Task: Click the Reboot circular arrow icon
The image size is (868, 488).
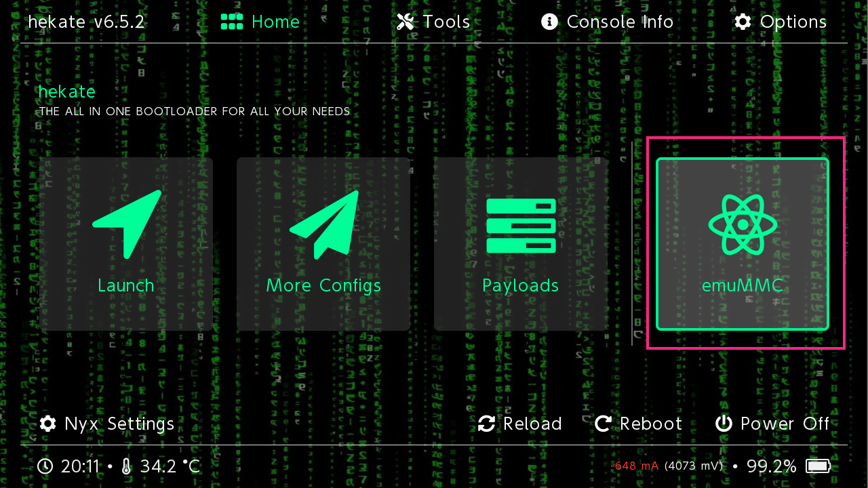Action: [x=603, y=424]
